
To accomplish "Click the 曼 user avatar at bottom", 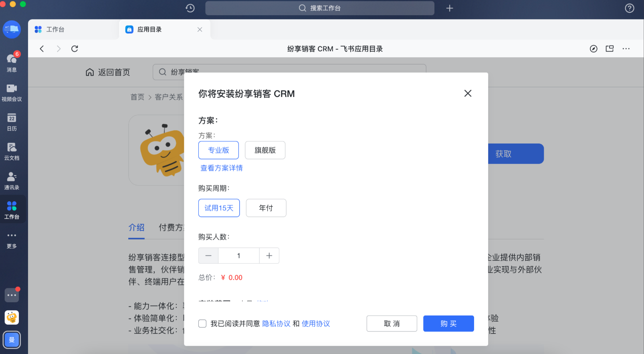I will click(x=12, y=340).
